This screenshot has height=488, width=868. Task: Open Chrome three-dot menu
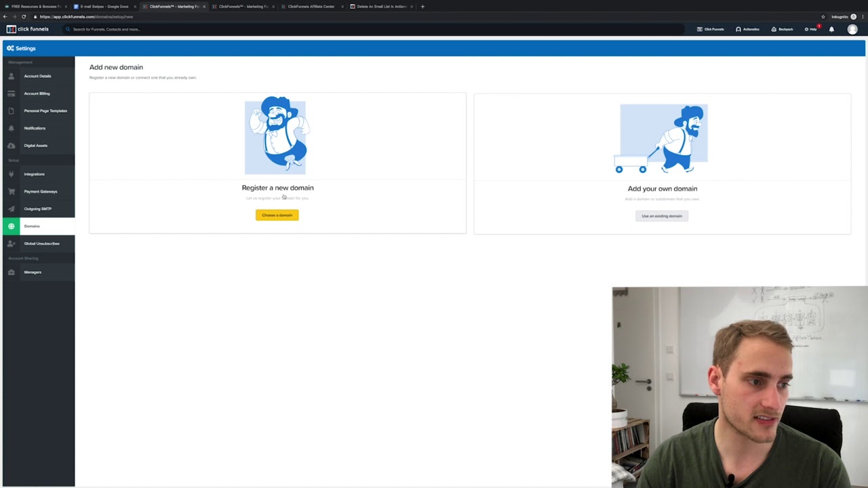[863, 17]
